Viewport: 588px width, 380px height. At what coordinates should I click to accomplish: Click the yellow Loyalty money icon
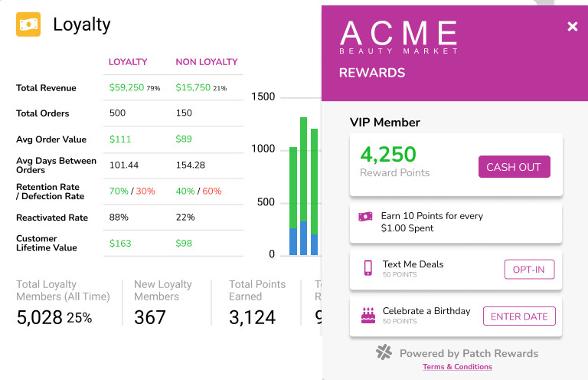coord(28,25)
